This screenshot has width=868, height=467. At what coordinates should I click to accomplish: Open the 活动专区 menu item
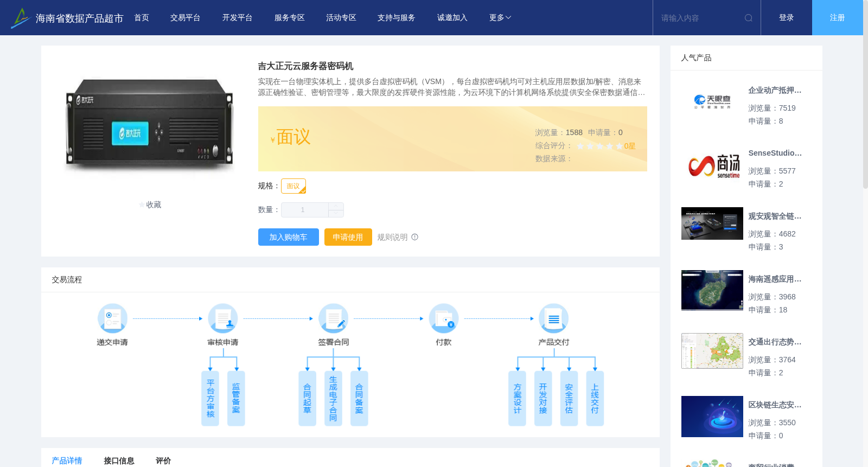[341, 18]
